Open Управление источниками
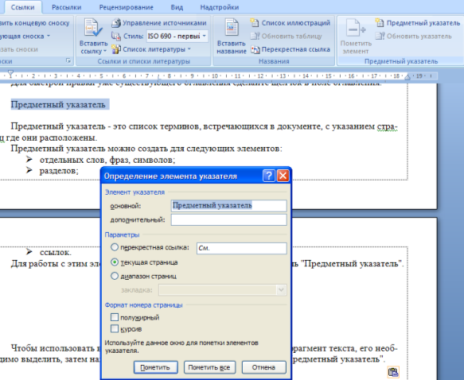Screen dimensions: 464x380 [x=159, y=23]
